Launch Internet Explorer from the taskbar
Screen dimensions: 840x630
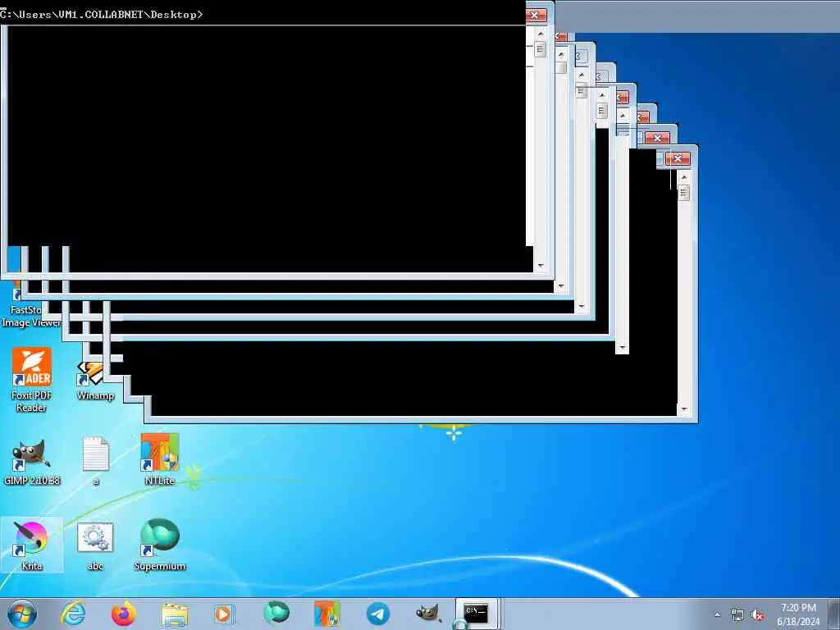coord(73,614)
